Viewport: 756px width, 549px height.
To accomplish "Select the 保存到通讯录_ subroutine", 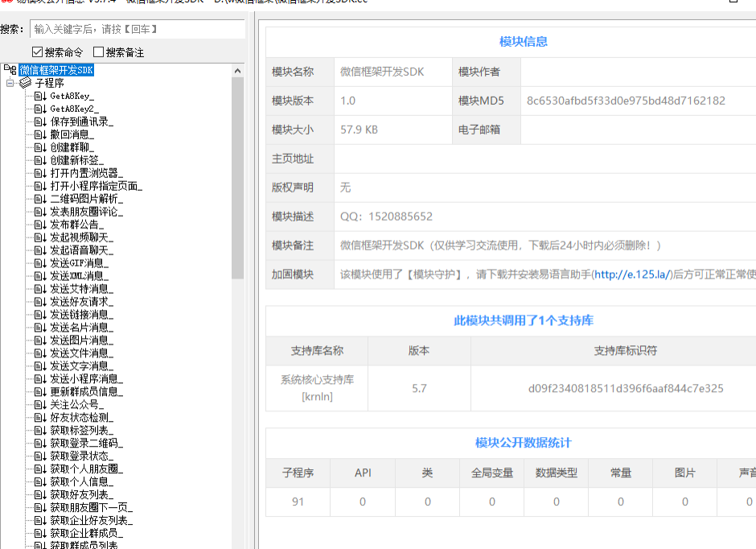I will (x=81, y=122).
